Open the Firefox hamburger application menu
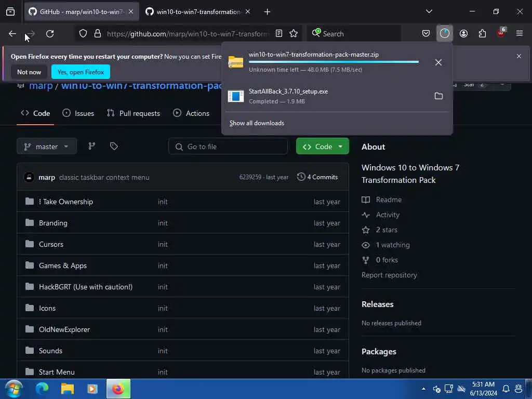 [520, 34]
